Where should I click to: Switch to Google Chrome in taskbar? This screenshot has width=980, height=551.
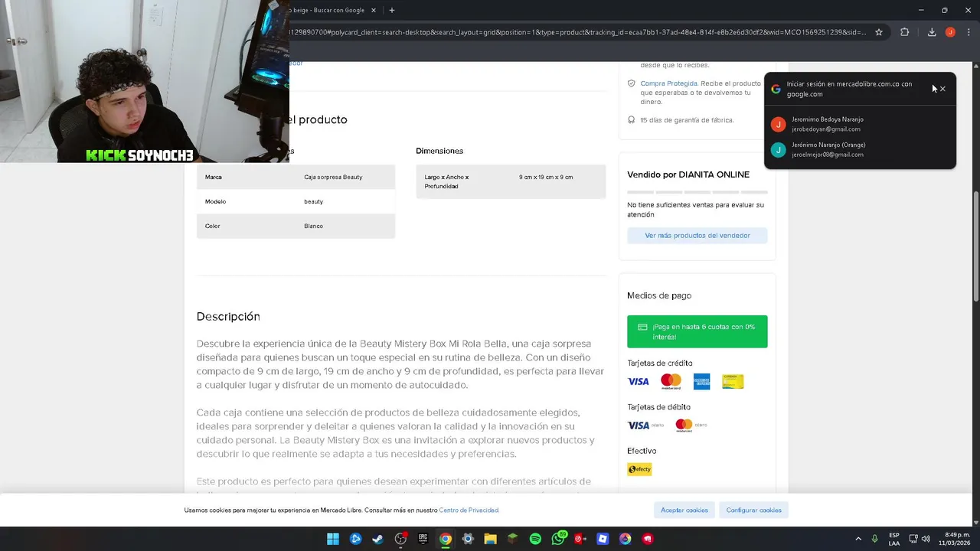446,539
